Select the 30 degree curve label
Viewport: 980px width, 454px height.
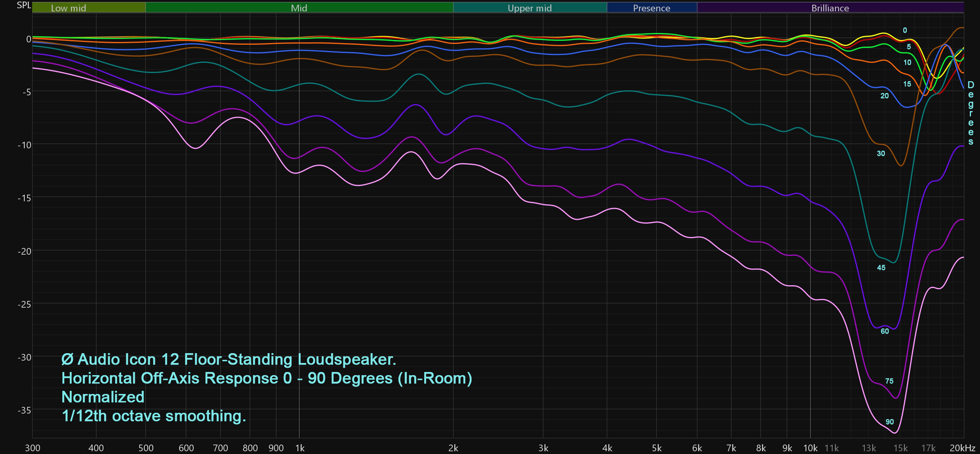881,153
